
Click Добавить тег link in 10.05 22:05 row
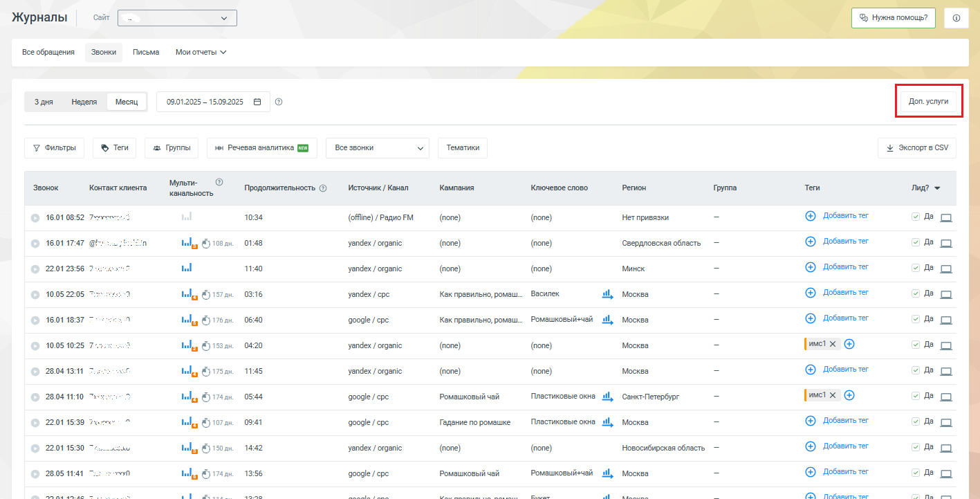coord(846,292)
